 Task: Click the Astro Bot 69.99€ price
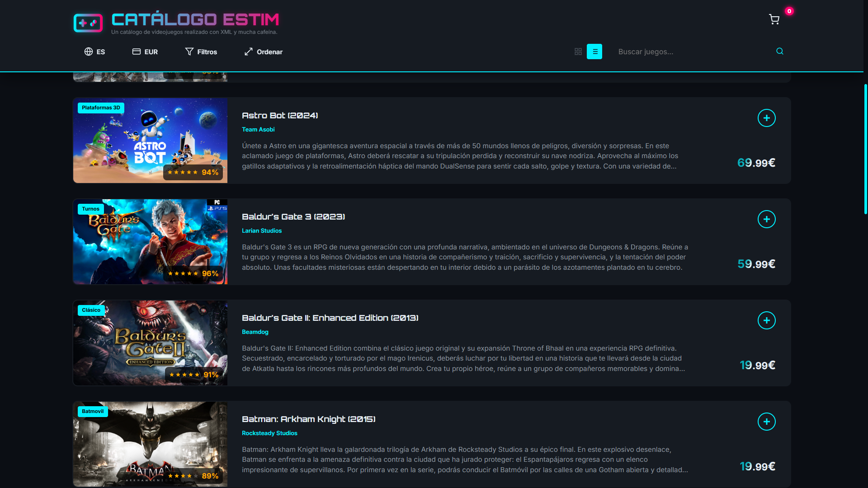coord(756,163)
